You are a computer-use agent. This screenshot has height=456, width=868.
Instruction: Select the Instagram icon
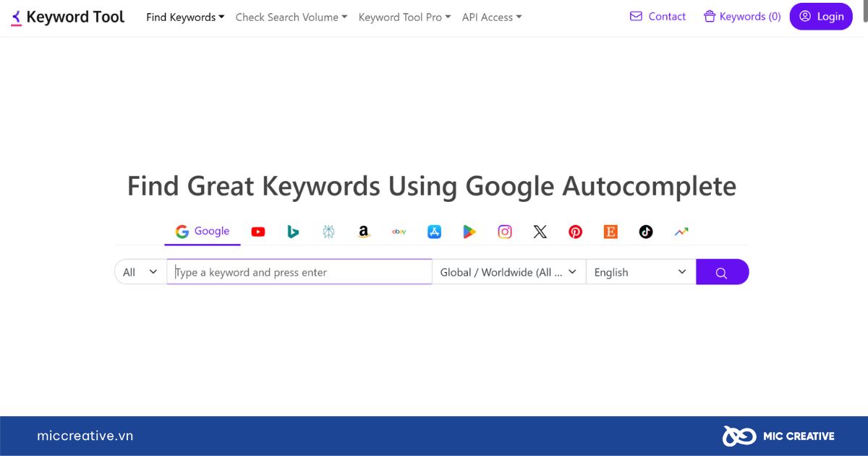point(505,232)
